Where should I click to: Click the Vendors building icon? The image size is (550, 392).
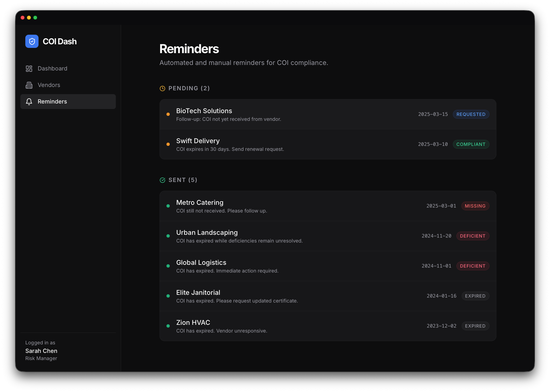(x=29, y=85)
